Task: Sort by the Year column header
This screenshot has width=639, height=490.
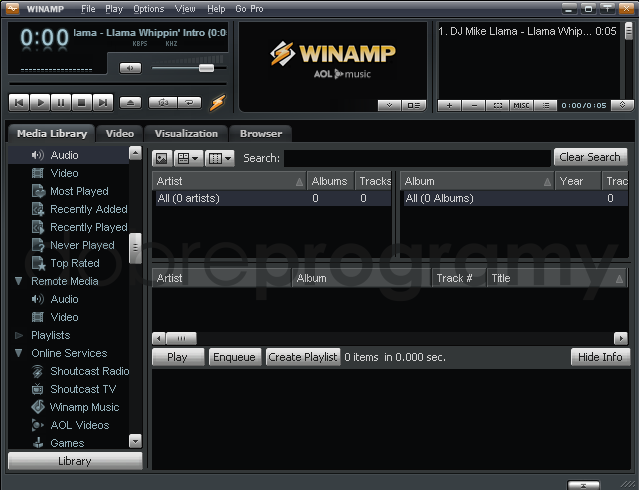Action: tap(578, 181)
